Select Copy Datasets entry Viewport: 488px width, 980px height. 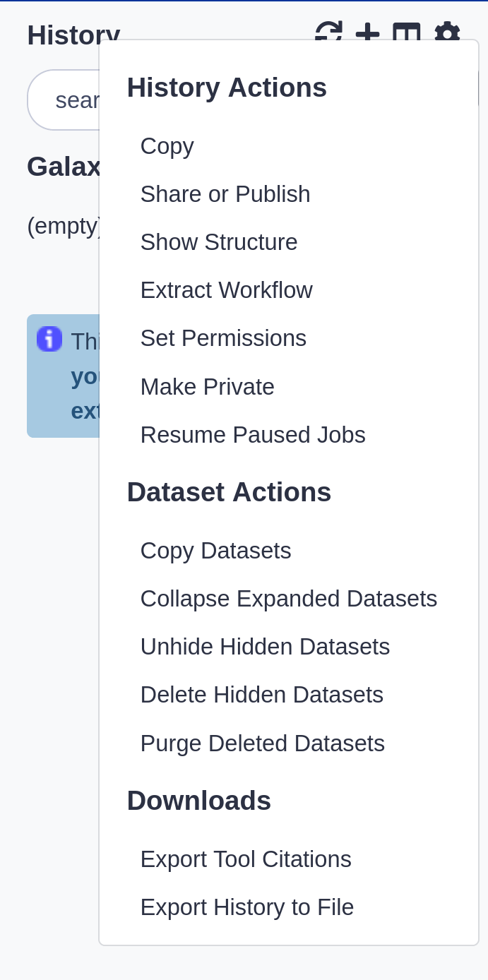[216, 551]
